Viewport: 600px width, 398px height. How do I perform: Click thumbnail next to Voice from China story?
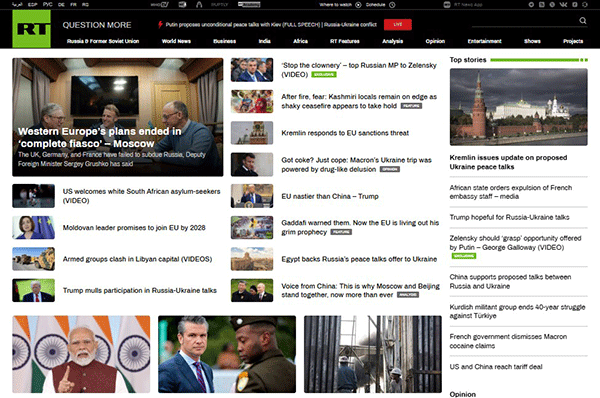coord(252,290)
